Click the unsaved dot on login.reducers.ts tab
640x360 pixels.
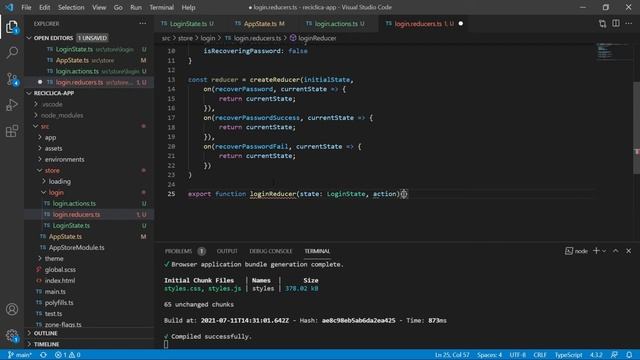[460, 24]
